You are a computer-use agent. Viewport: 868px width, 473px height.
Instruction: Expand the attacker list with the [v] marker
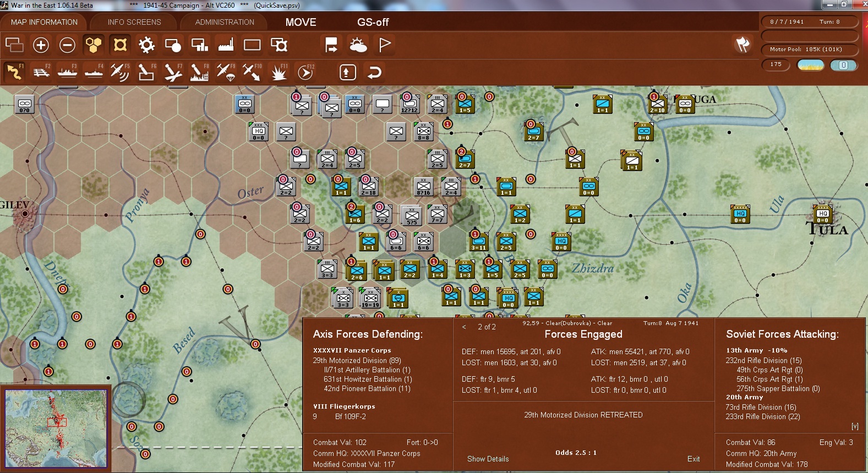click(855, 426)
